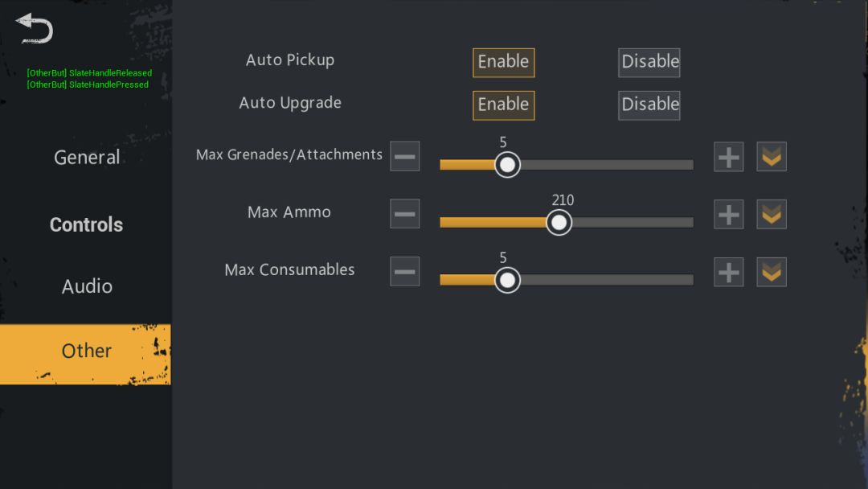Select the Other settings tab
868x489 pixels.
[86, 351]
